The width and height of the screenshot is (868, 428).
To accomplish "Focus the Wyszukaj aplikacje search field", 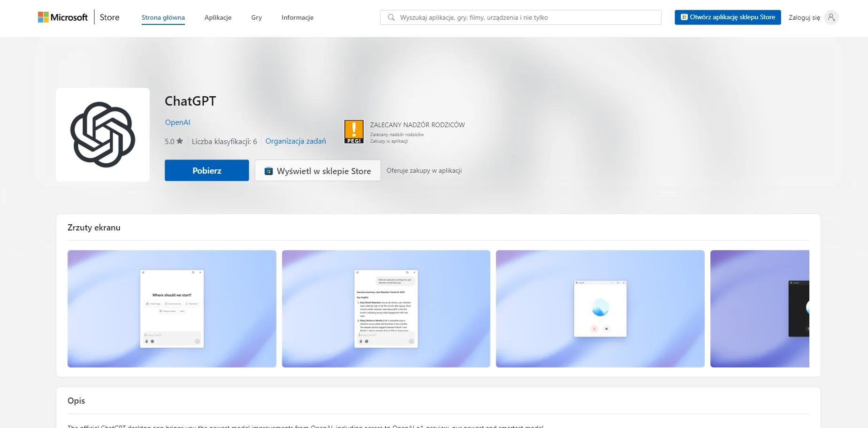I will point(521,17).
